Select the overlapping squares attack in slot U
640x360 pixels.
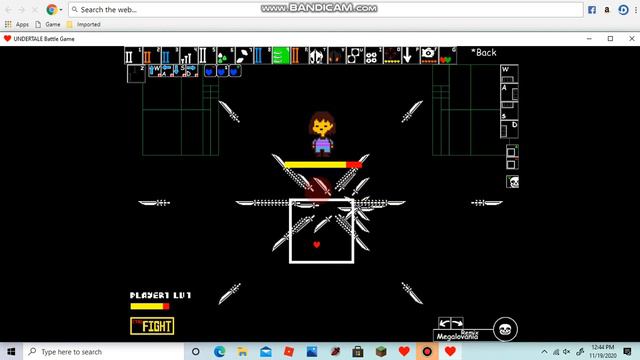[x=355, y=55]
